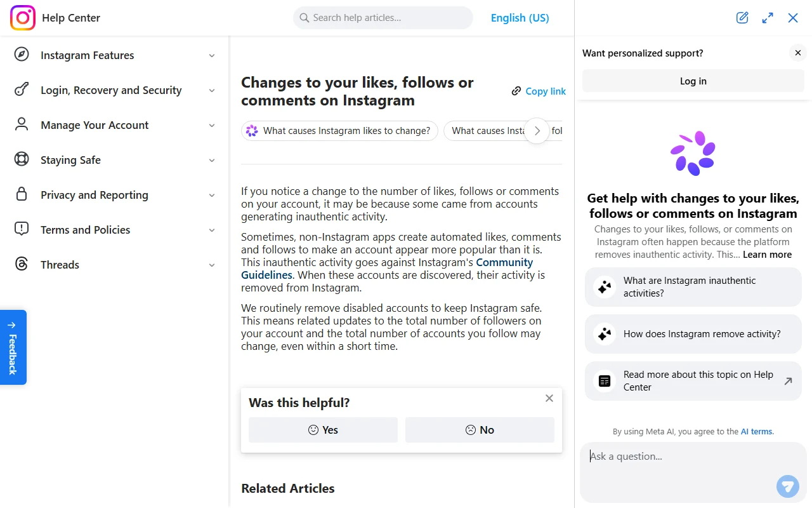Dismiss the personalized support prompt
The height and width of the screenshot is (508, 812).
[x=798, y=53]
